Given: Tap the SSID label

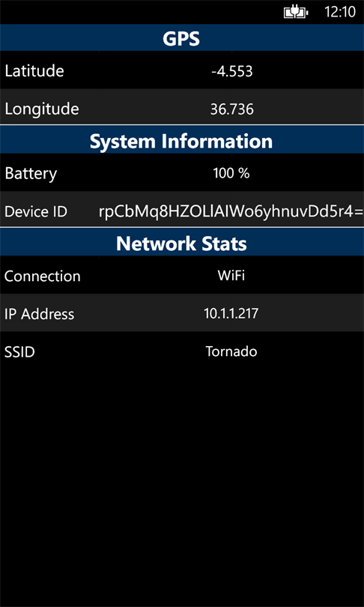Looking at the screenshot, I should [19, 352].
